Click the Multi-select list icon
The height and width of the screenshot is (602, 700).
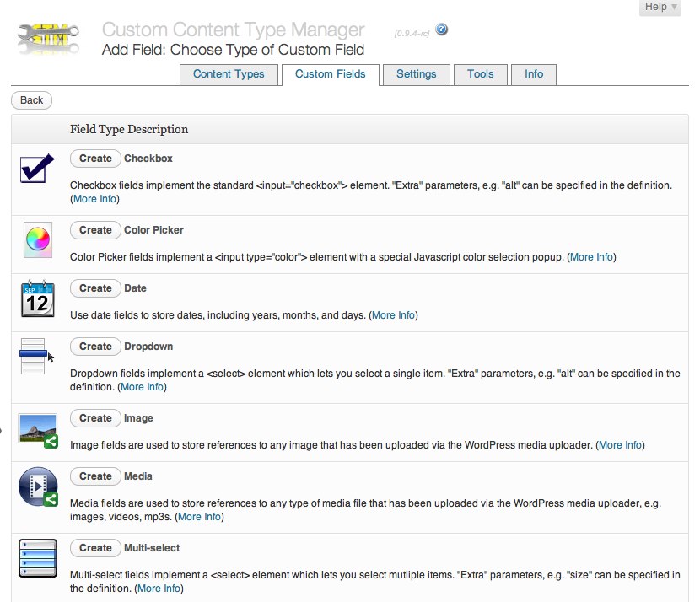pos(38,558)
